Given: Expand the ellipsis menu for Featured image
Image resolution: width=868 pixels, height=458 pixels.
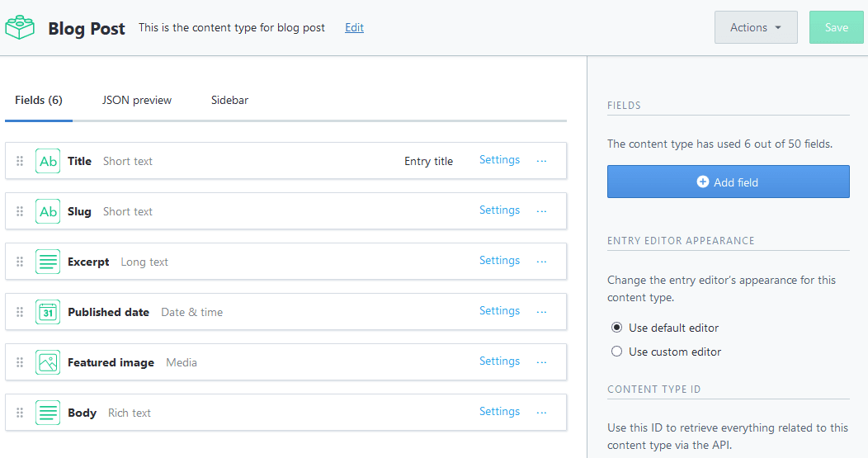Looking at the screenshot, I should pyautogui.click(x=542, y=362).
